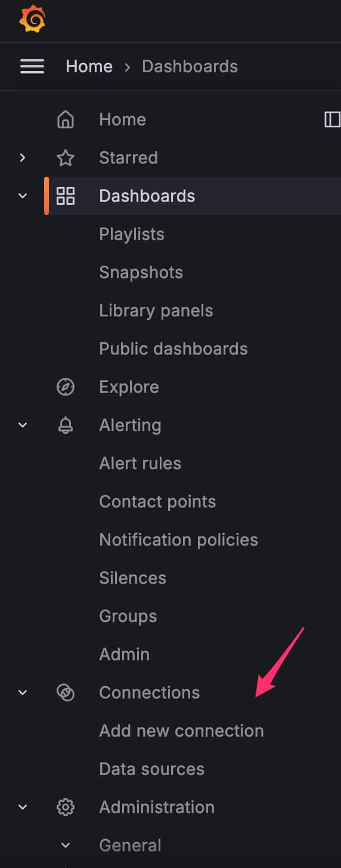The image size is (341, 868).
Task: Click the Home breadcrumb link
Action: click(x=89, y=66)
